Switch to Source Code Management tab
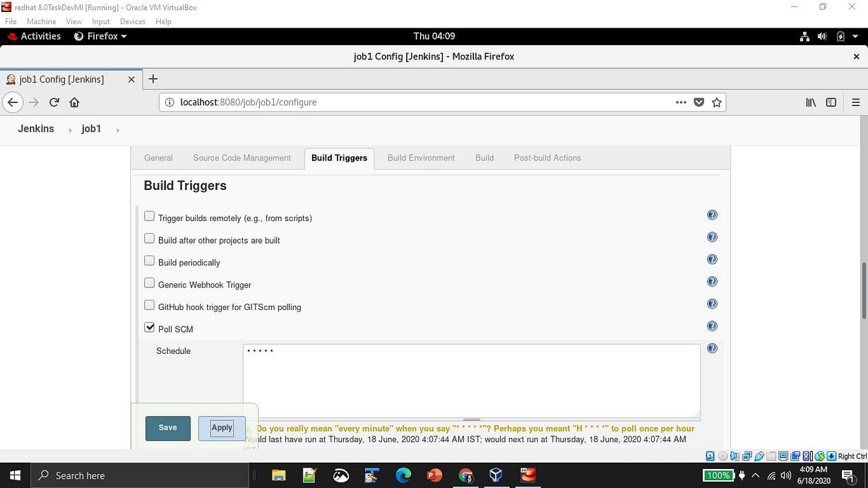Viewport: 868px width, 488px height. click(242, 158)
